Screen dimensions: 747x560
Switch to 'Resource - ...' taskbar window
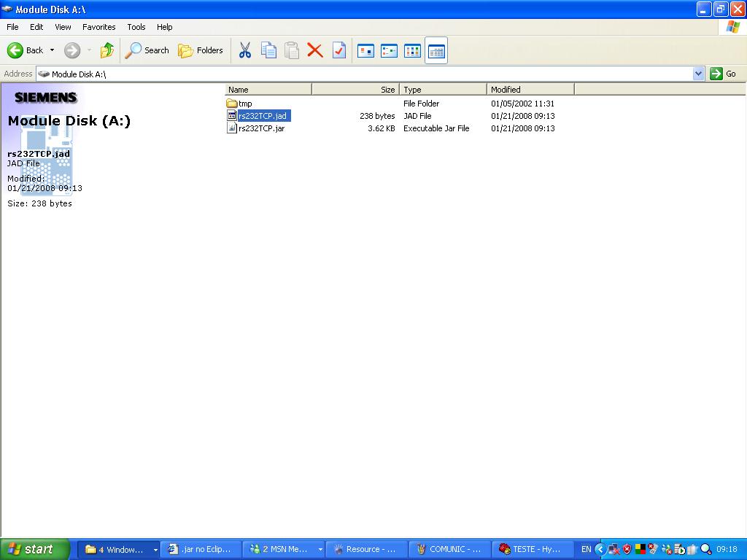366,549
